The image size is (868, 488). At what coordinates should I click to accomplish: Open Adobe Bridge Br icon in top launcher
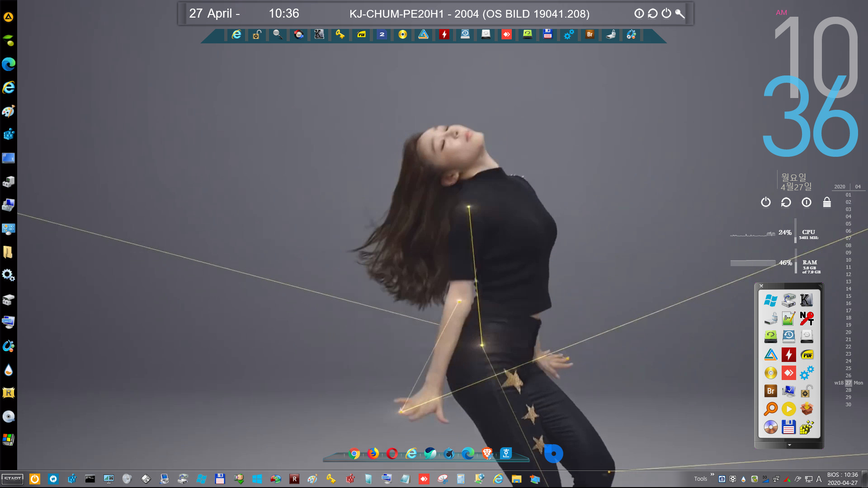(590, 34)
